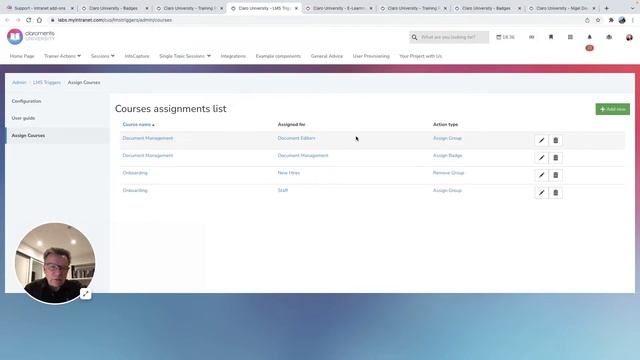Open User guide in the sidebar
The image size is (640, 360).
point(23,118)
